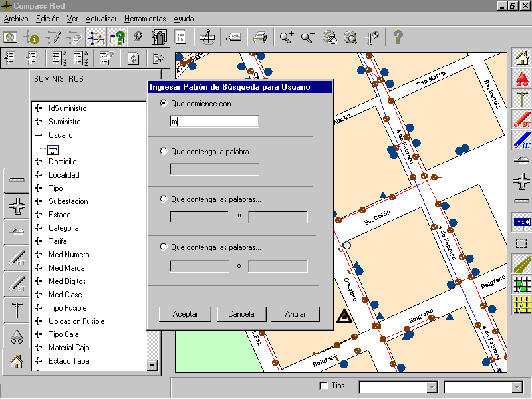The width and height of the screenshot is (532, 399).
Task: Select the zoom in magnifier tool
Action: (287, 37)
